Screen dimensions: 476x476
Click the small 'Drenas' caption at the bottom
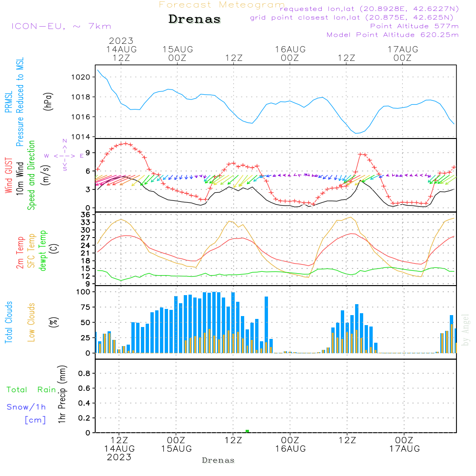point(218,460)
